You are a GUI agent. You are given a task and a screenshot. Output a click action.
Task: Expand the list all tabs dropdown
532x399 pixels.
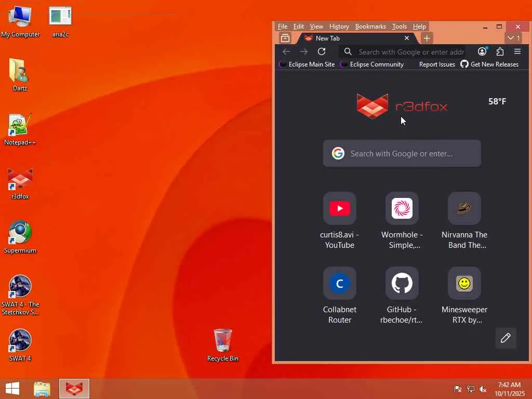pyautogui.click(x=514, y=38)
